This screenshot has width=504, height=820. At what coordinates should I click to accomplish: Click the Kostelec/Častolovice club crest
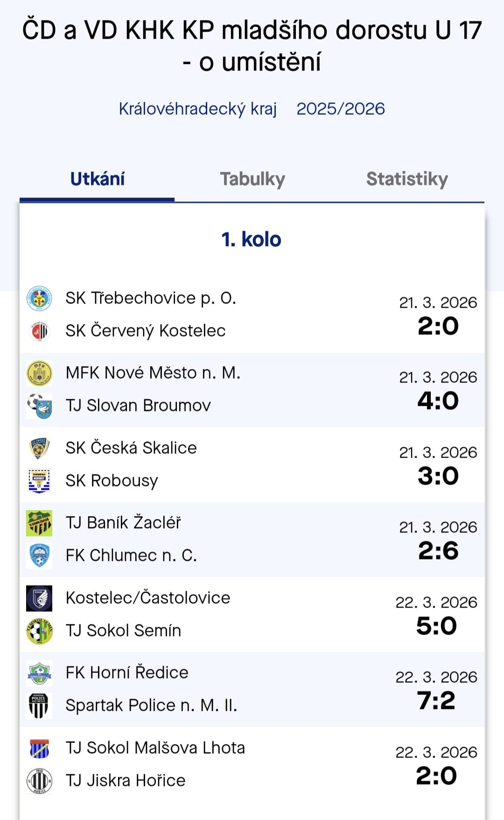coord(39,598)
